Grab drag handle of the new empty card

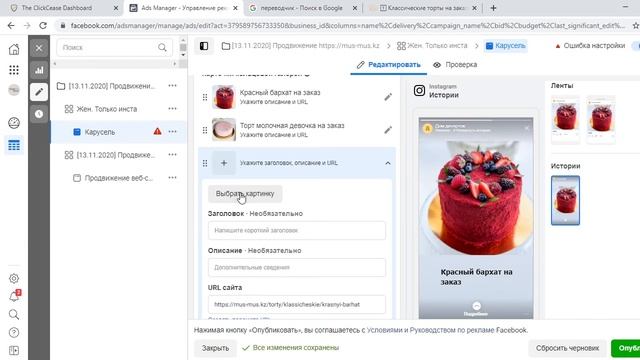coord(205,163)
